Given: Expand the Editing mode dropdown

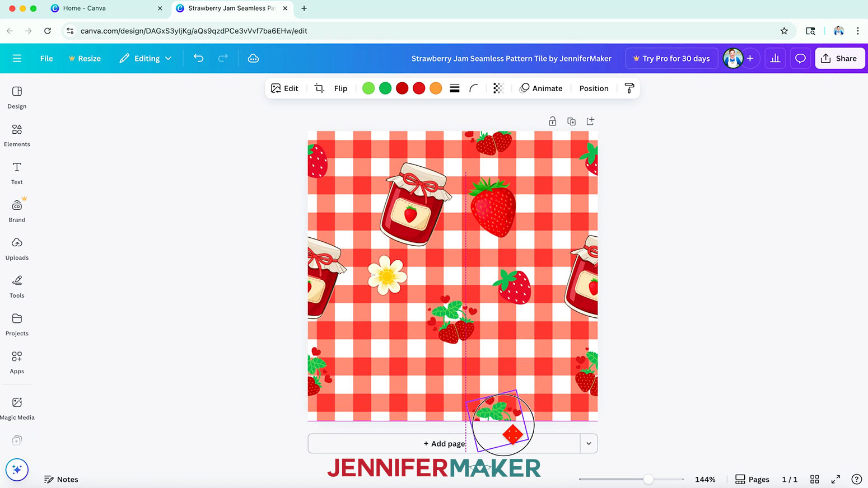Looking at the screenshot, I should (146, 58).
